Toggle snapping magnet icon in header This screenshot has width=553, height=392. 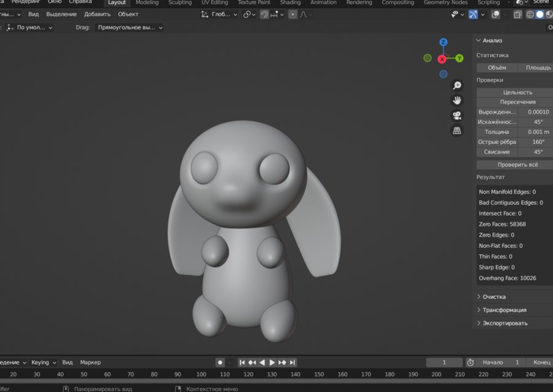pyautogui.click(x=264, y=14)
